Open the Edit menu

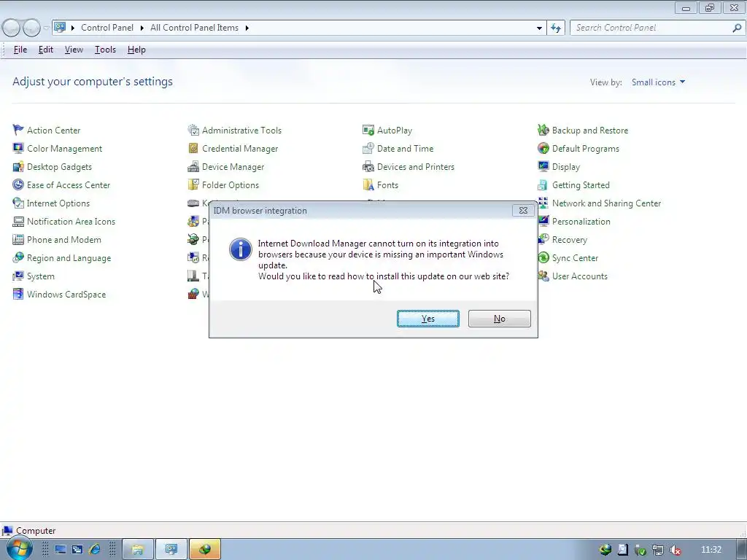point(46,50)
